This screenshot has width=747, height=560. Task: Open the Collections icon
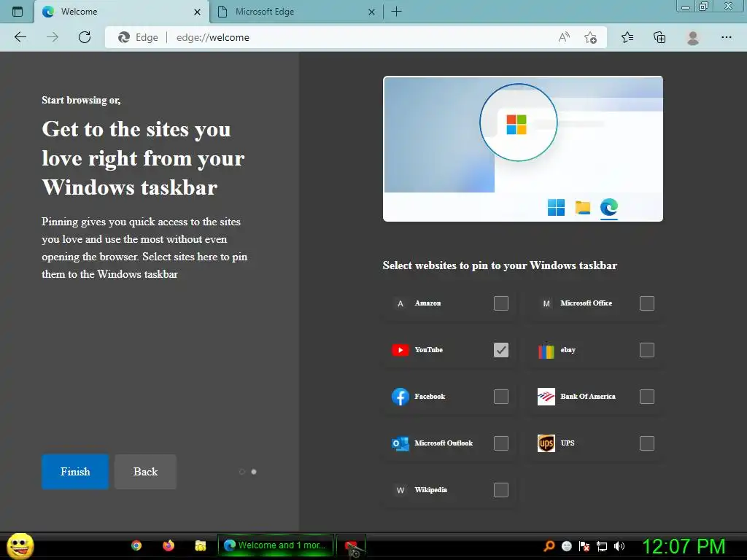coord(659,37)
